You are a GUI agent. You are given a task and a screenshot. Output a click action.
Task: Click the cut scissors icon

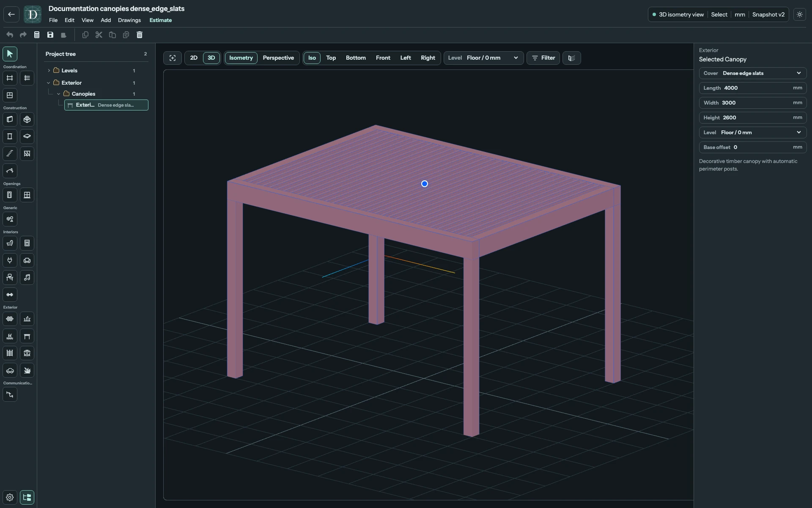[x=99, y=35]
